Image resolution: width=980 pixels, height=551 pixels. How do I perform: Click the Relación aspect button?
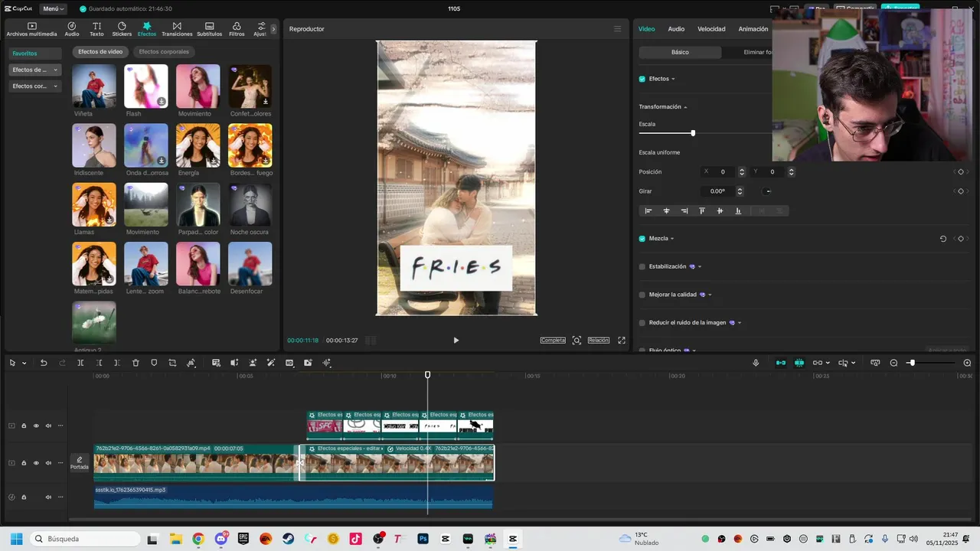pos(599,341)
